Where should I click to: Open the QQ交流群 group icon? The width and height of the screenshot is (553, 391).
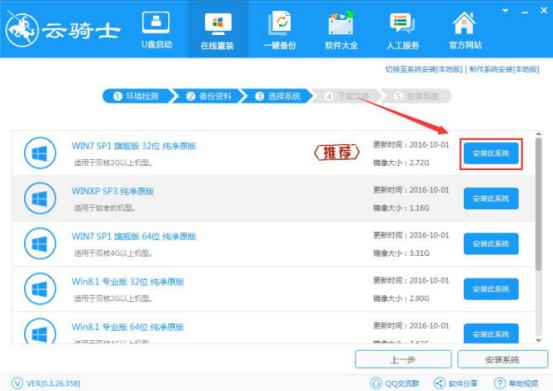pos(376,383)
